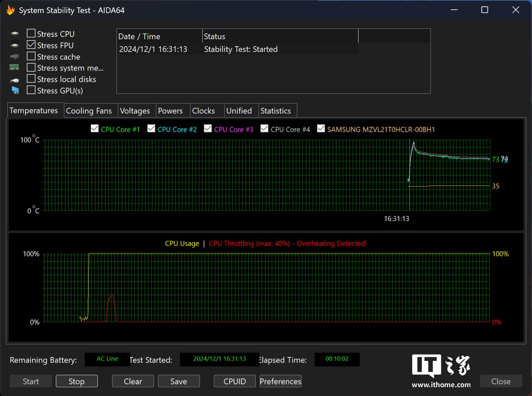Uncheck the Stress FPU option
The image size is (532, 396).
31,45
